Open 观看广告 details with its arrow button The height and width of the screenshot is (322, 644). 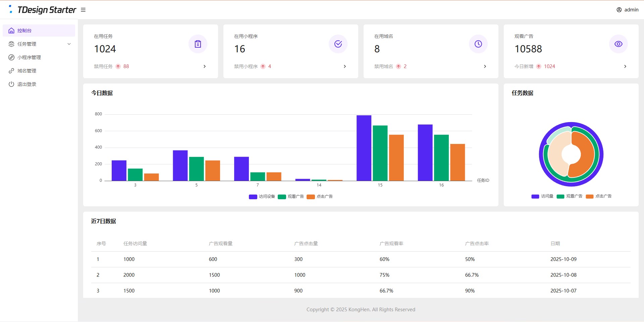625,66
